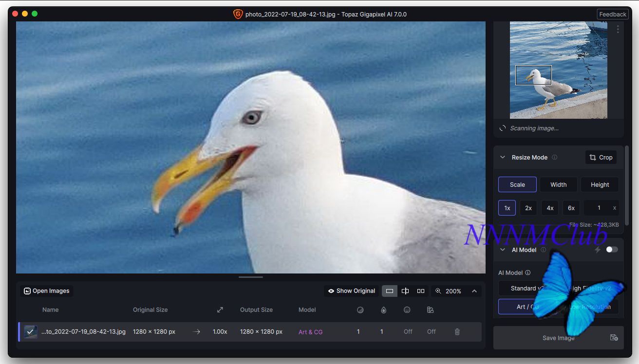
Task: Choose the 1x scale factor
Action: pyautogui.click(x=507, y=208)
